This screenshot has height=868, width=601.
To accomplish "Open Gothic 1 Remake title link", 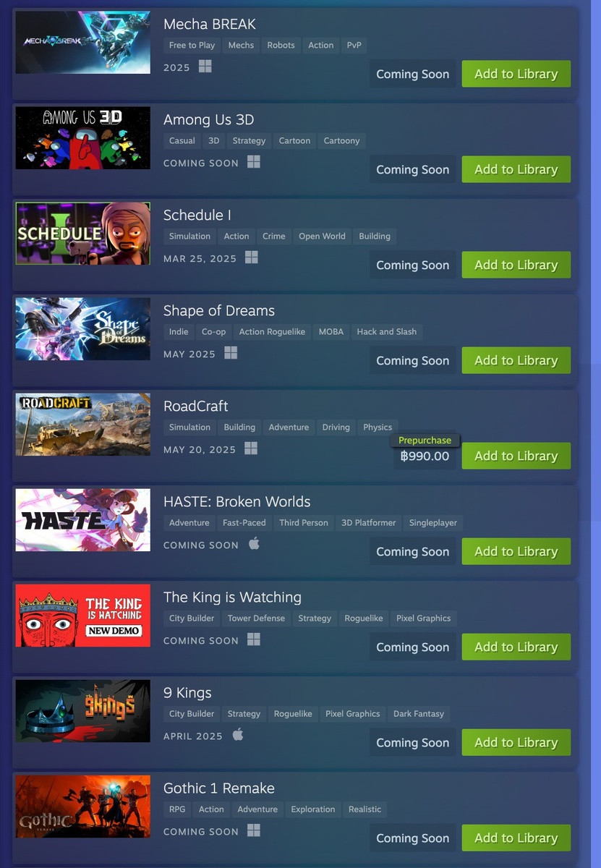I will pos(219,788).
